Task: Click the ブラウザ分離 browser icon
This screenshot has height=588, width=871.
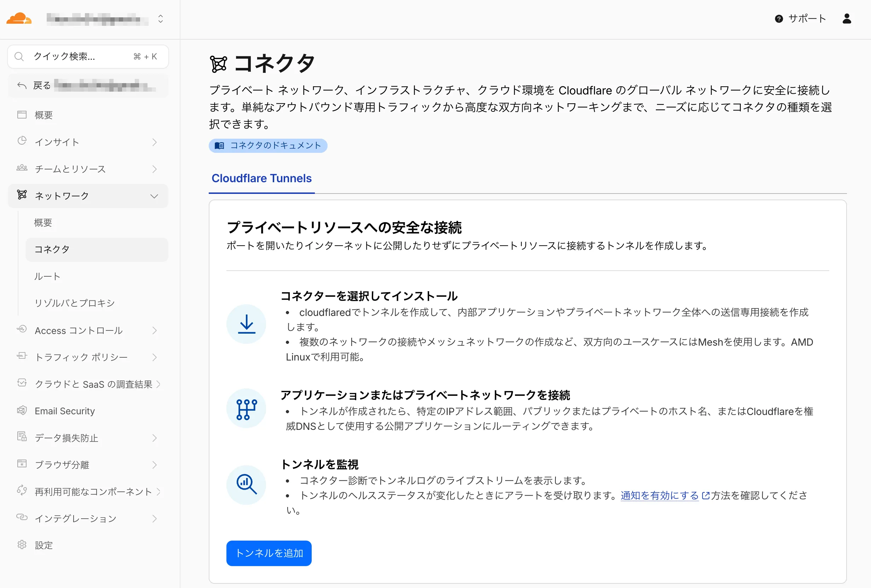Action: tap(22, 464)
